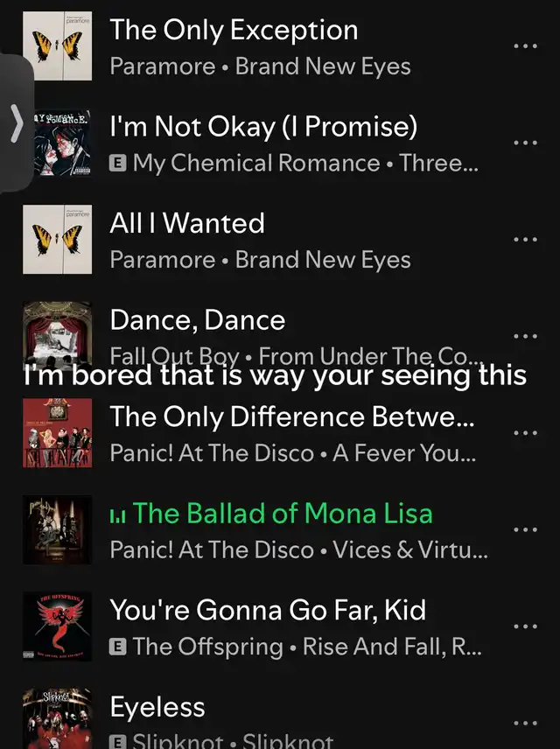Screen dimensions: 560x749
Task: Click the Vices & Virtues album cover thumbnail
Action: point(58,529)
